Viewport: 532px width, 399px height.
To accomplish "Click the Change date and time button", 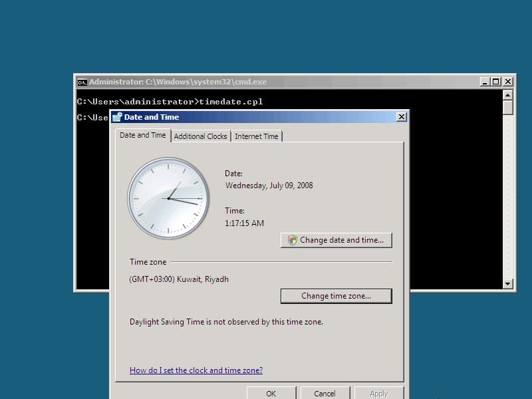I will click(336, 240).
